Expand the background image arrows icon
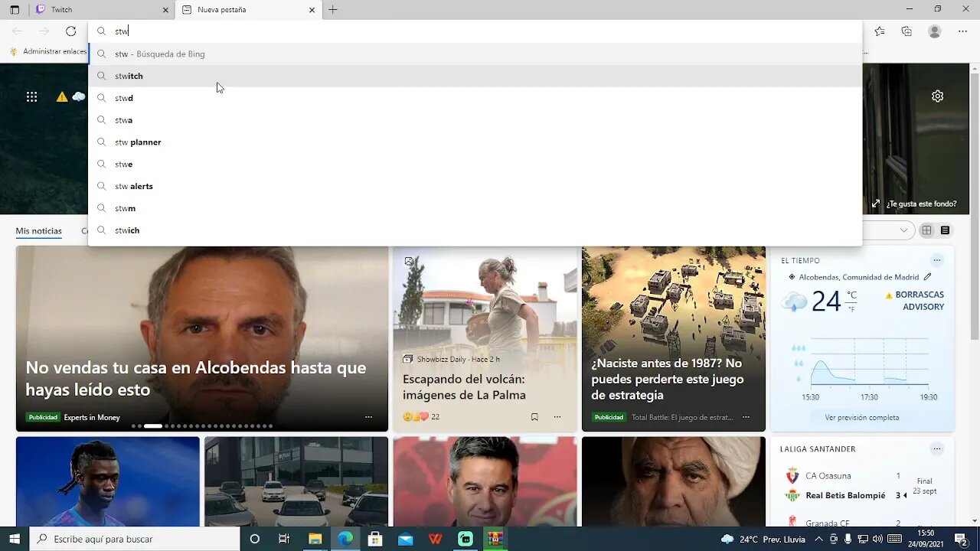 tap(876, 204)
